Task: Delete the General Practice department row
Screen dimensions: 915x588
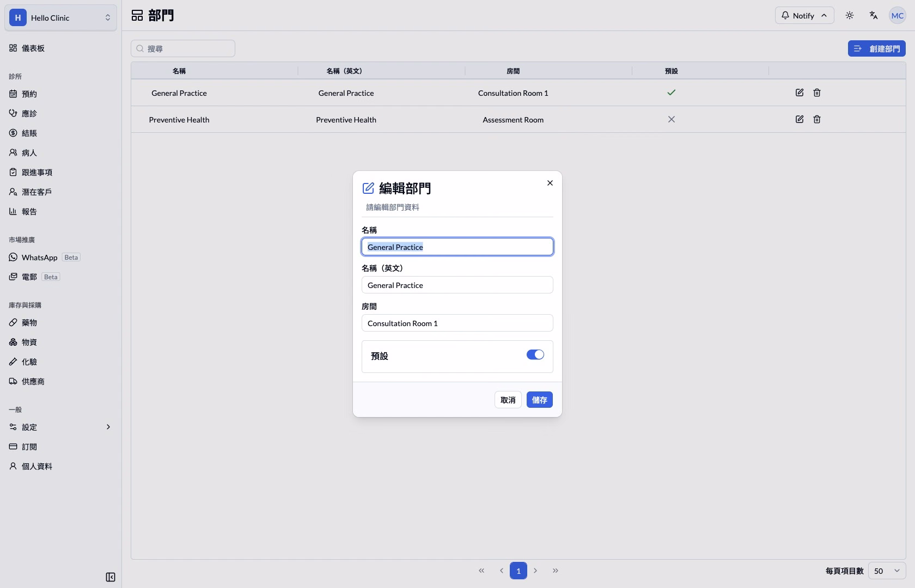Action: [817, 93]
